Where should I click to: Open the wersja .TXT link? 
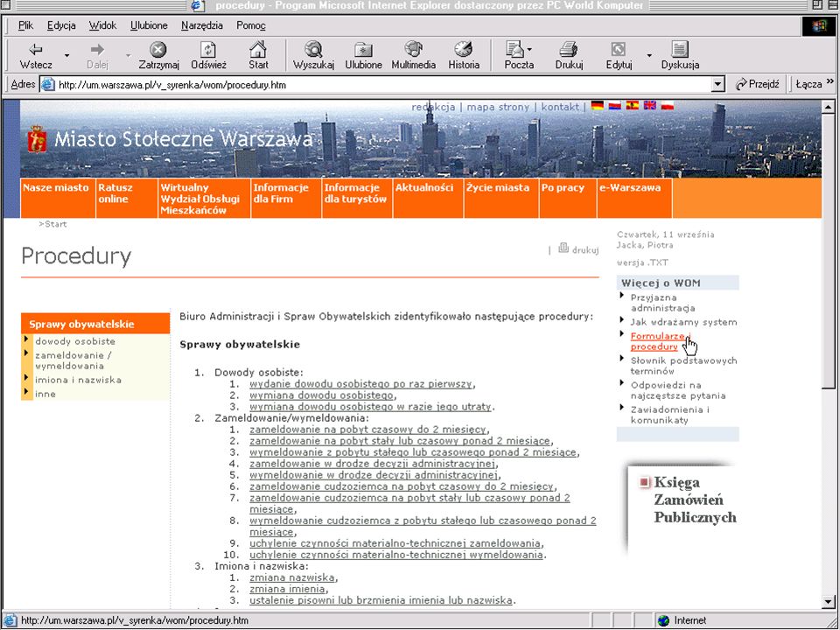[x=642, y=262]
